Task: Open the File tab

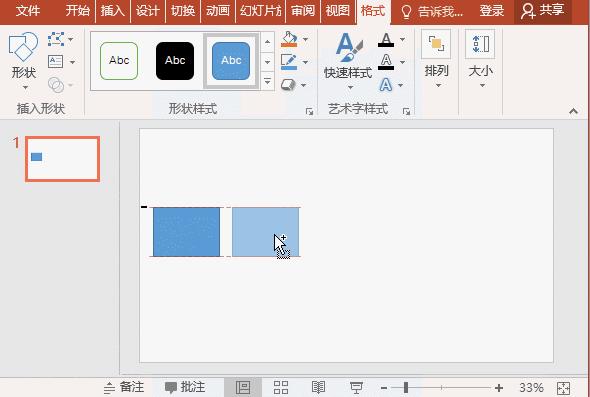Action: [28, 11]
